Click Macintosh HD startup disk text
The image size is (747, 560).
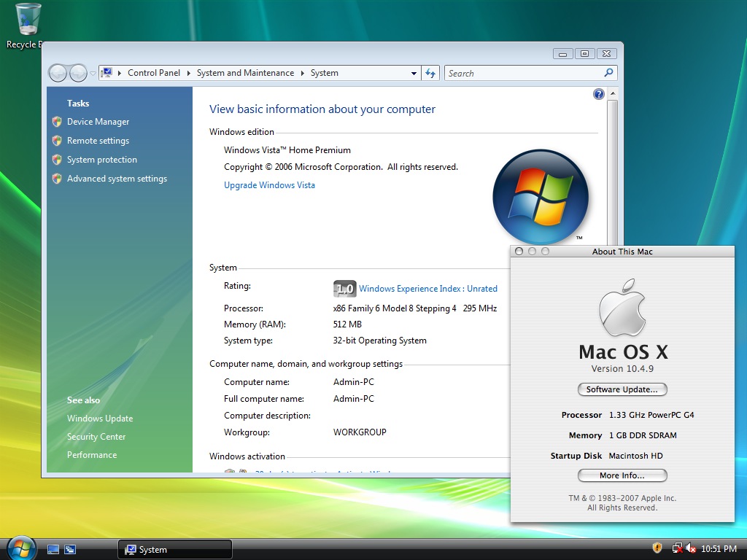pyautogui.click(x=635, y=456)
